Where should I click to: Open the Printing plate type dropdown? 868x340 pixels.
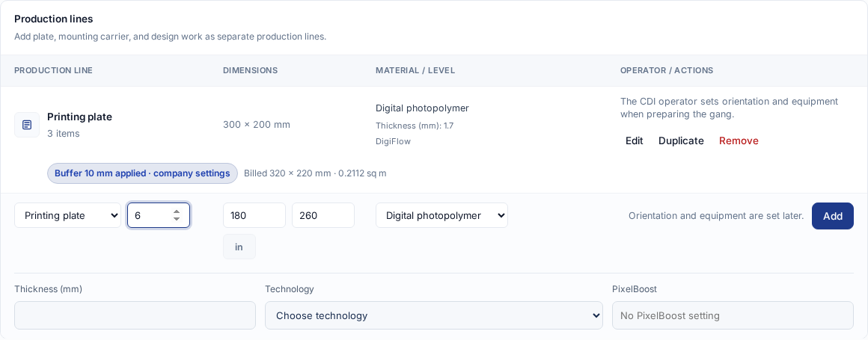pyautogui.click(x=67, y=216)
